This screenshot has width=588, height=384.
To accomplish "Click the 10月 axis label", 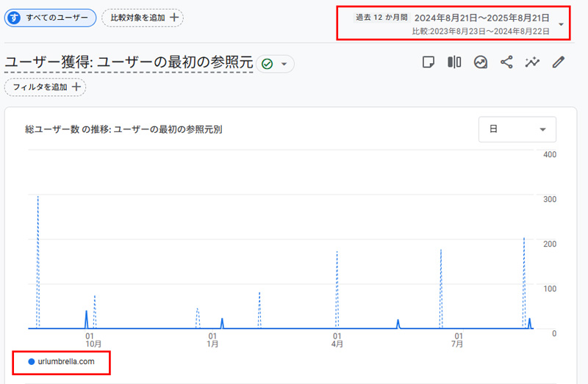I will tap(93, 344).
